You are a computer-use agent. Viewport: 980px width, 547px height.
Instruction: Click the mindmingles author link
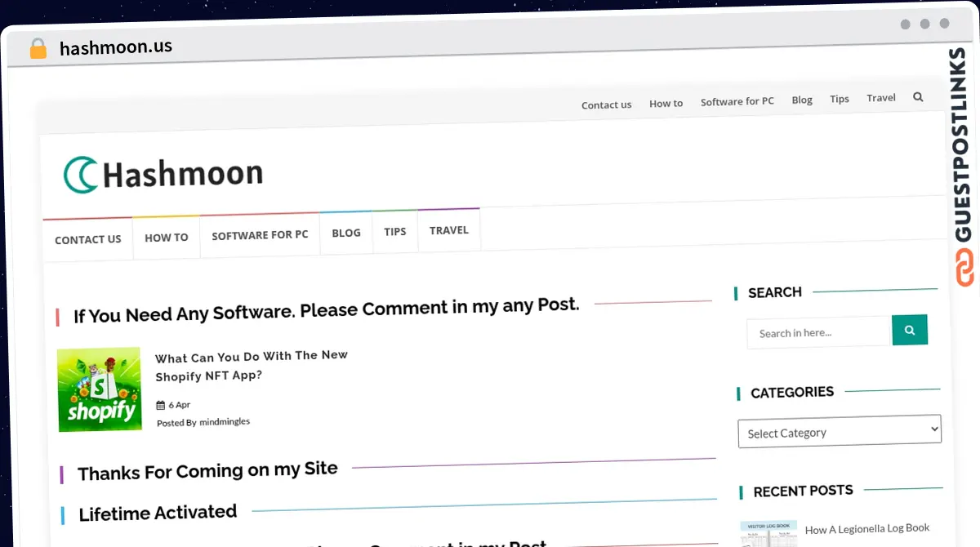pyautogui.click(x=225, y=421)
